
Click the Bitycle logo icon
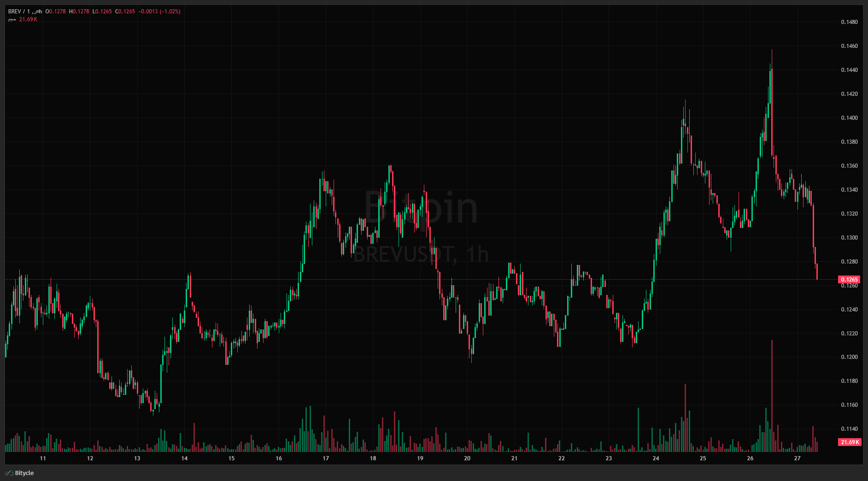coord(9,473)
